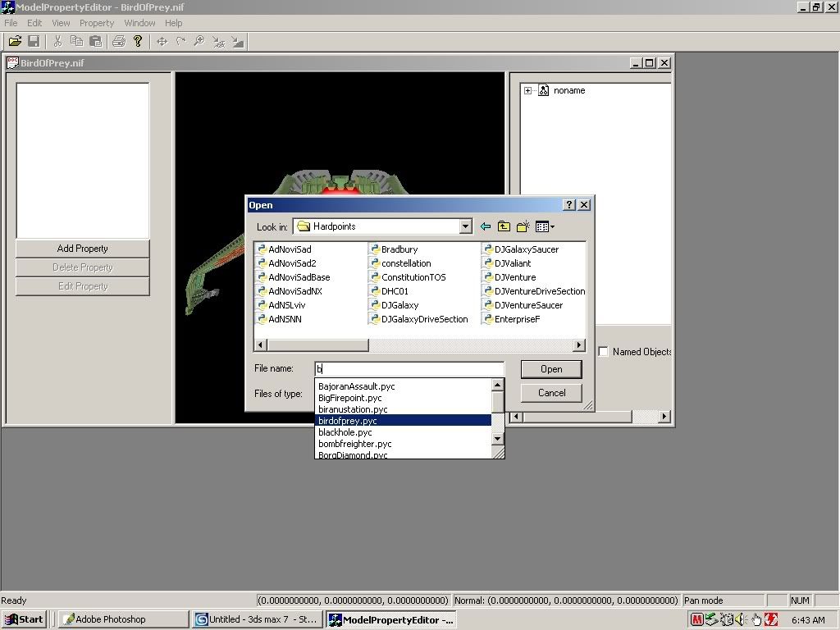Choose bombfreighter.pyc from autocomplete list

click(403, 444)
